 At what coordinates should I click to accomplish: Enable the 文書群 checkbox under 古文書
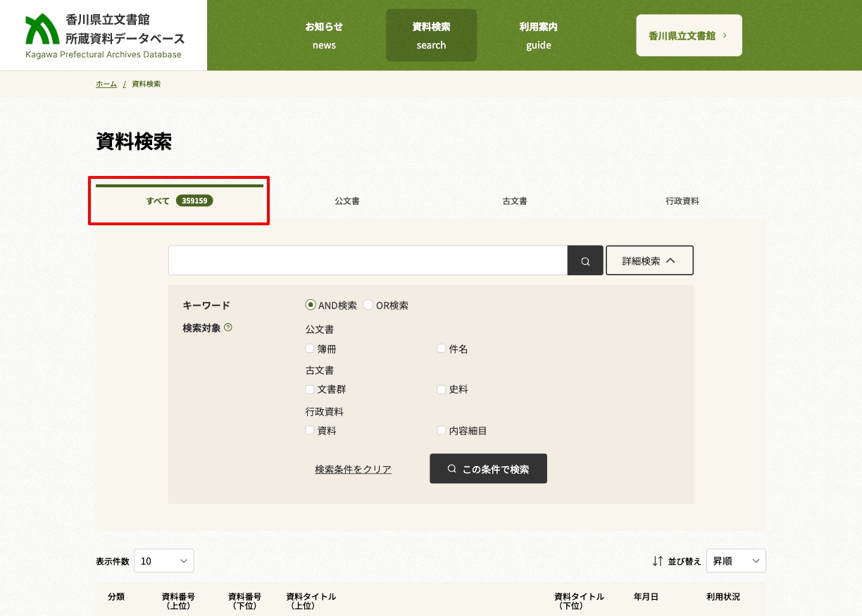click(310, 389)
